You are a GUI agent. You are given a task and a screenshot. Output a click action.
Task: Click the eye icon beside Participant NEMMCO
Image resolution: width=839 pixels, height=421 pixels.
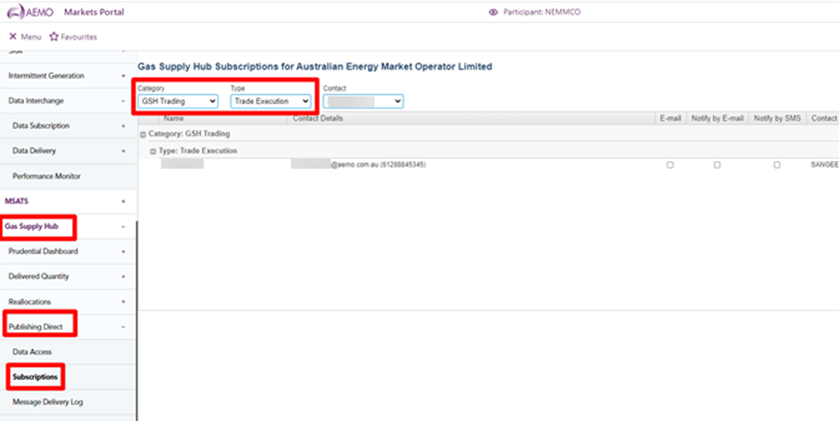click(493, 12)
